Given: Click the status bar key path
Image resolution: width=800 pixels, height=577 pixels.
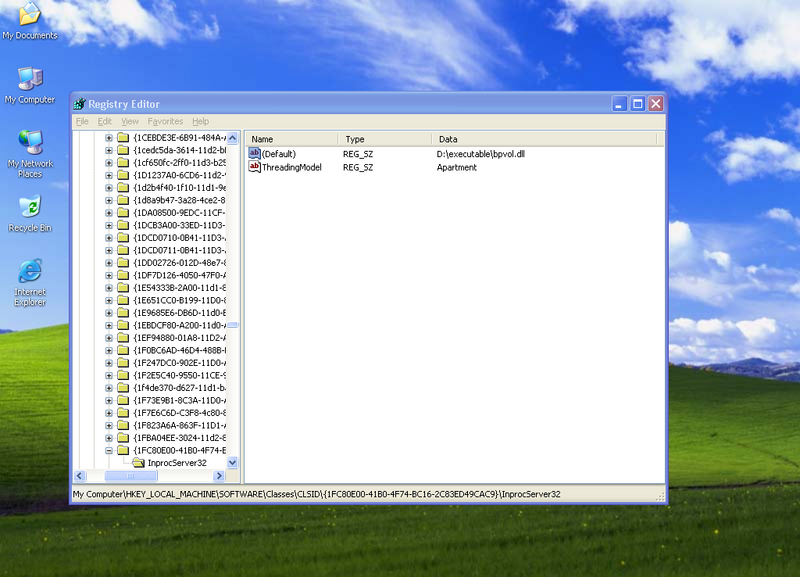Looking at the screenshot, I should 316,494.
